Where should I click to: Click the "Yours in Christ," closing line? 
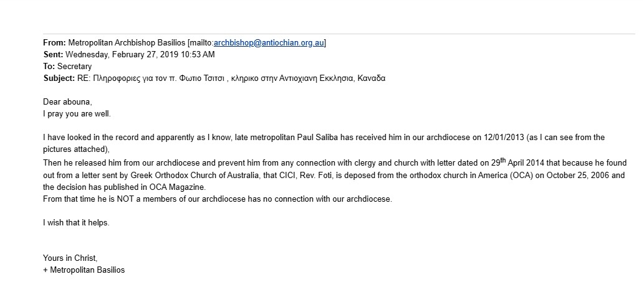70,258
